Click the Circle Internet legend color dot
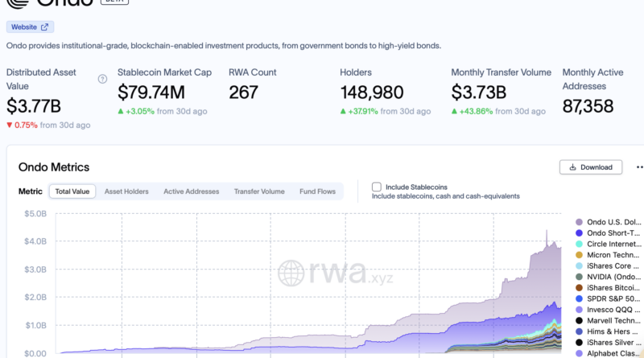 tap(579, 244)
